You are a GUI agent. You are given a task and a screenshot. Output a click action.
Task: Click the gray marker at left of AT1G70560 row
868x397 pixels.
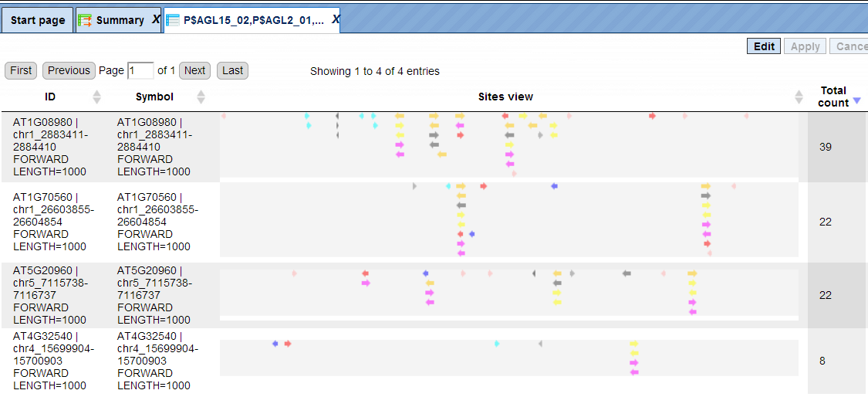[x=414, y=185]
